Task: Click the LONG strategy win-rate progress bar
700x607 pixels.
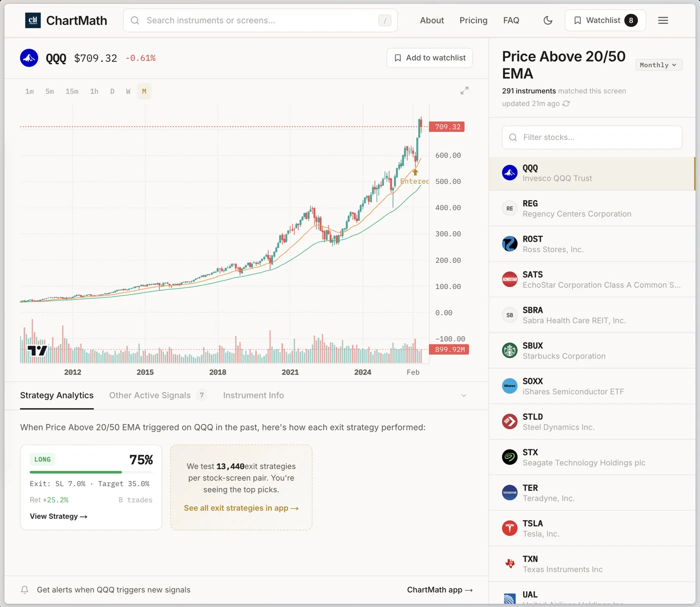Action: (91, 472)
